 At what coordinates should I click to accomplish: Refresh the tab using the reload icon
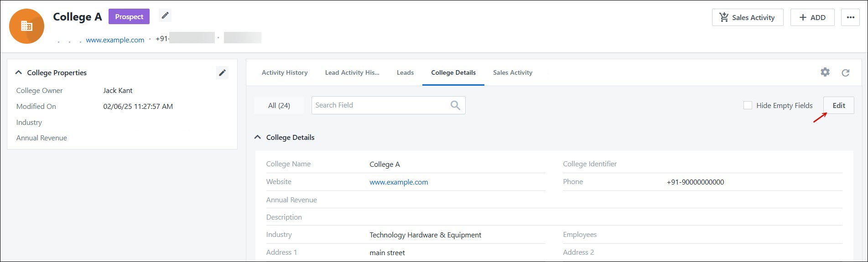click(845, 73)
